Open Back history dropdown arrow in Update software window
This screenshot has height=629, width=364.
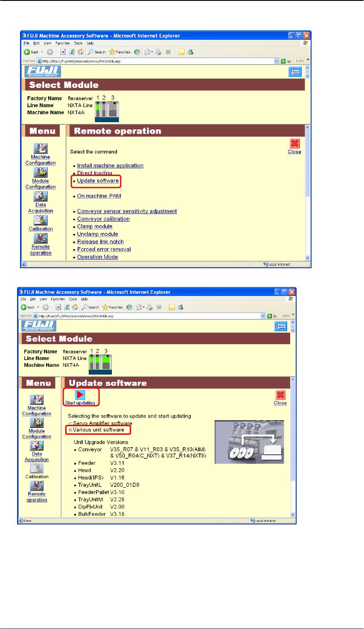(38, 307)
